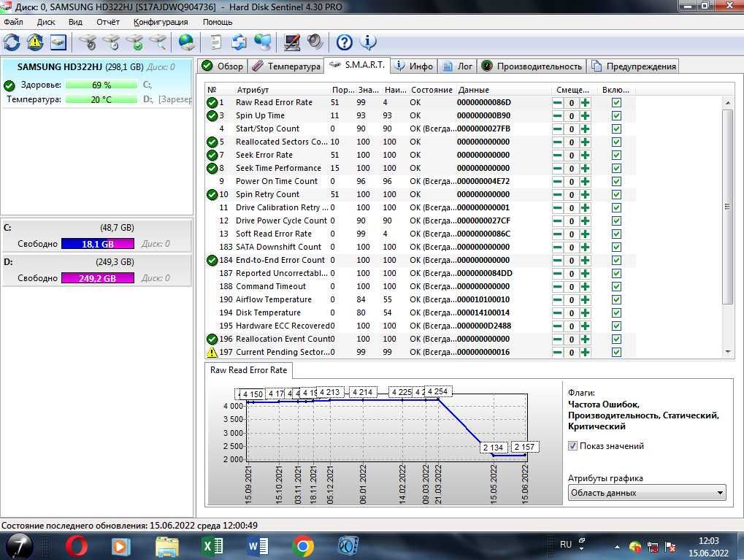Viewport: 744px width, 560px height.
Task: Click the Hard Disk Sentinel taskbar icon
Action: click(348, 546)
